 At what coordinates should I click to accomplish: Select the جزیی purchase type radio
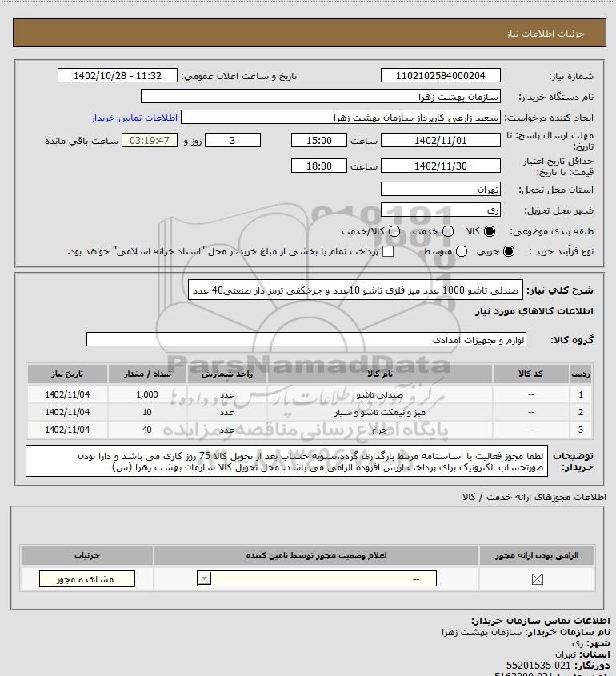[x=509, y=251]
